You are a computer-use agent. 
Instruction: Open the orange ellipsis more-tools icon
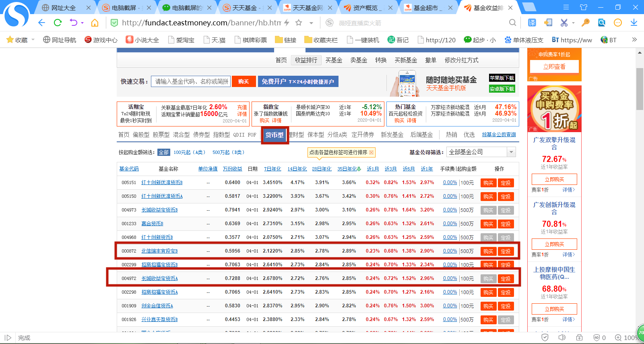618,23
